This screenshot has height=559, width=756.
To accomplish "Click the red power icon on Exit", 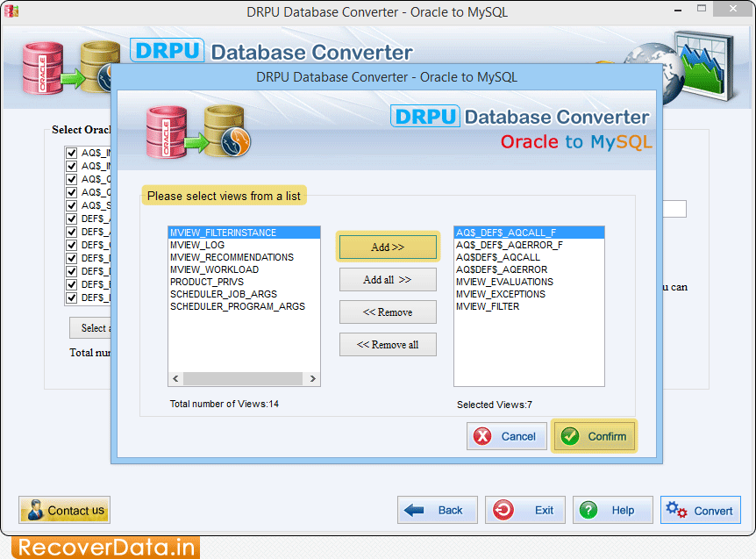I will click(503, 510).
